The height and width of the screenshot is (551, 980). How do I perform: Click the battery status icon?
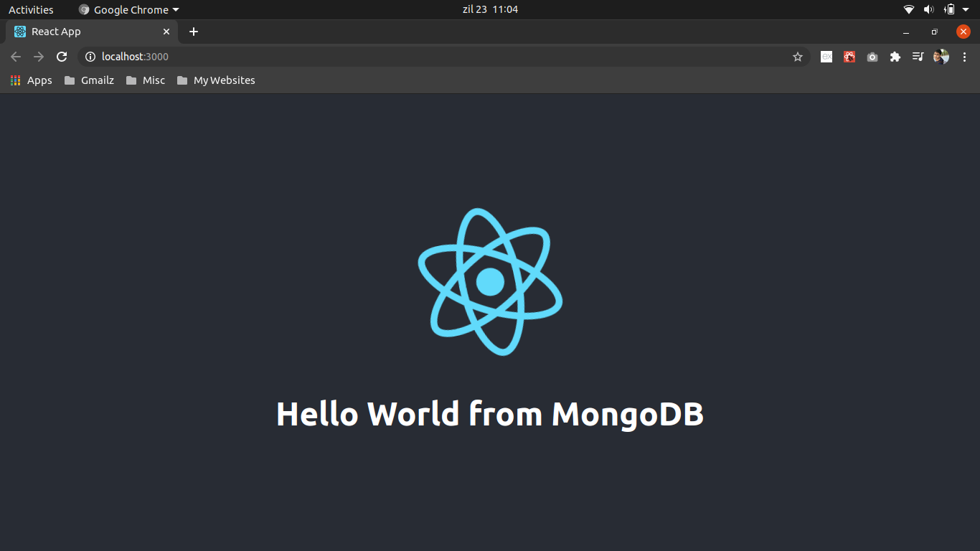pos(949,9)
